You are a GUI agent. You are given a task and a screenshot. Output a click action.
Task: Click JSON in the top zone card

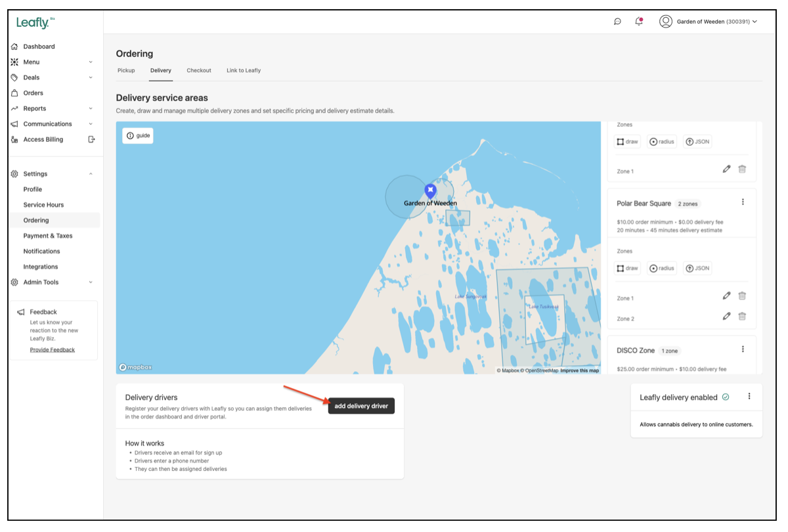click(x=697, y=141)
